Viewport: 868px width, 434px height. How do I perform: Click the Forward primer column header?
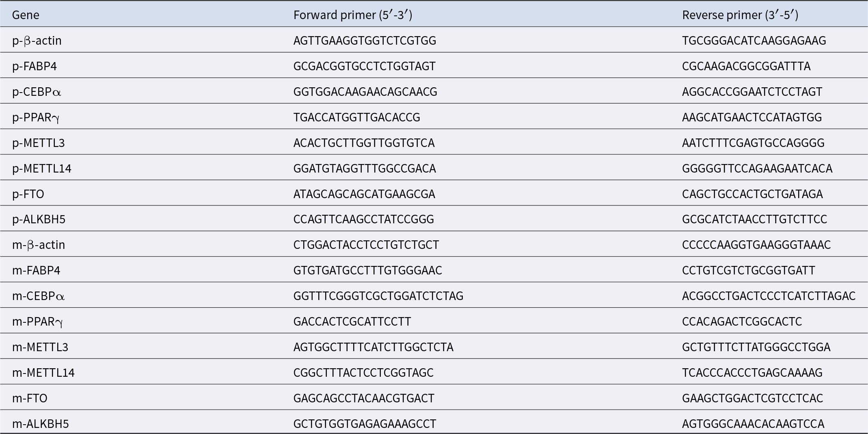pos(353,15)
